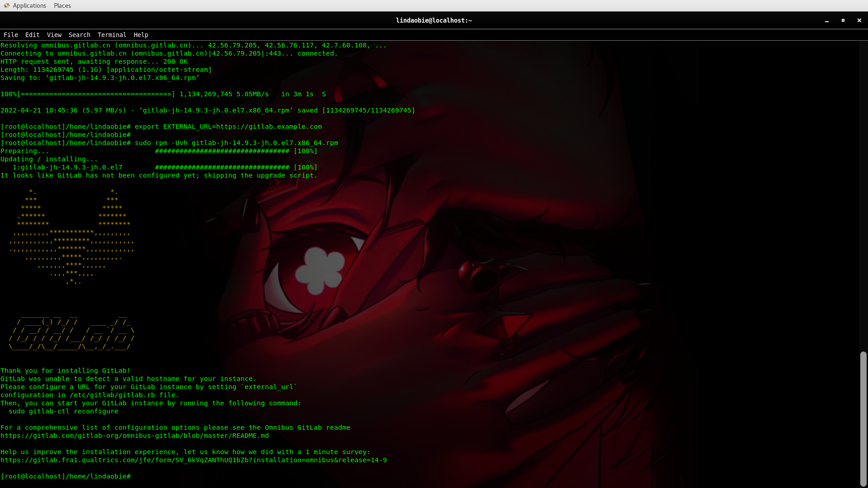Click the 'Preparing...' progress line
868x488 pixels.
click(159, 151)
